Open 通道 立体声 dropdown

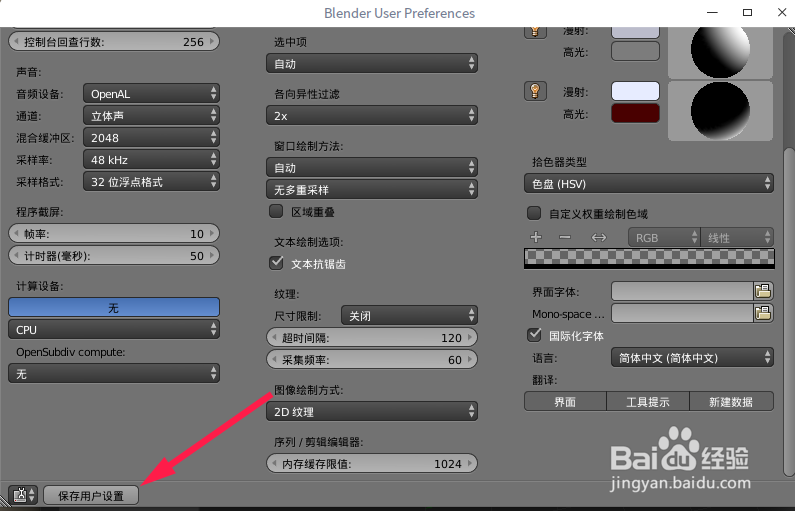151,116
